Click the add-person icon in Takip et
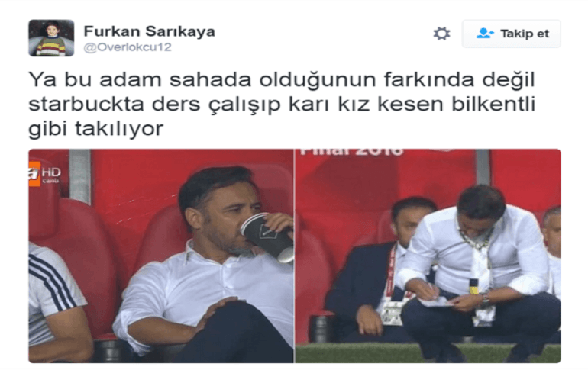 click(x=484, y=34)
